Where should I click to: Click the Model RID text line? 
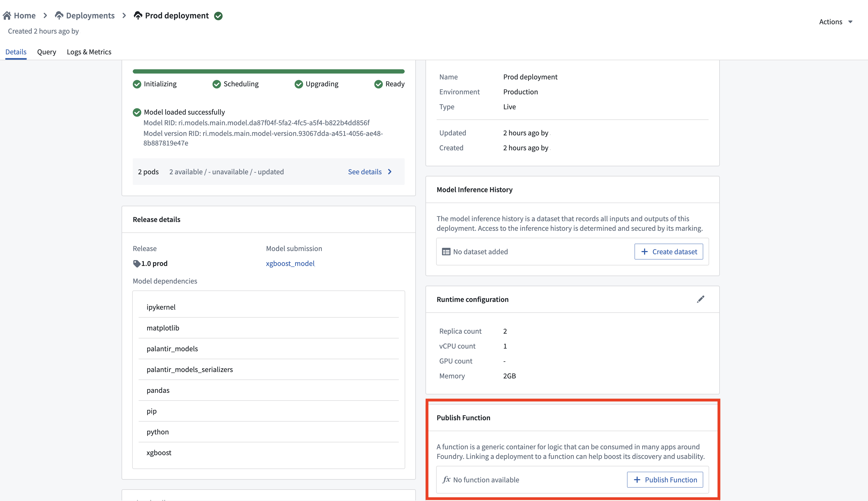pos(256,123)
